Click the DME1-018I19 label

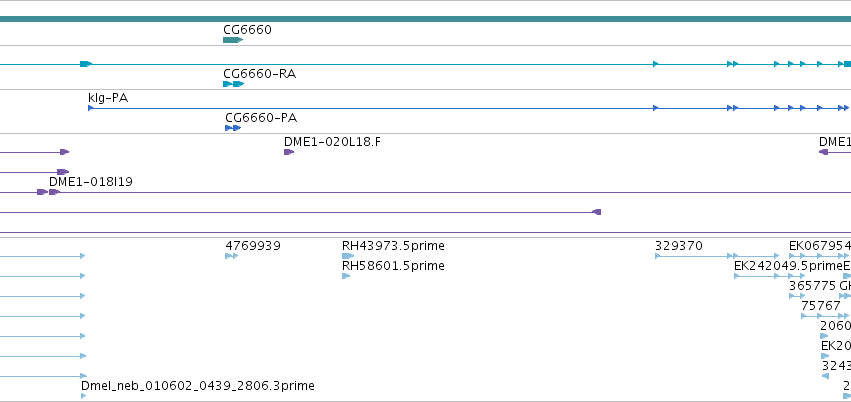click(91, 182)
